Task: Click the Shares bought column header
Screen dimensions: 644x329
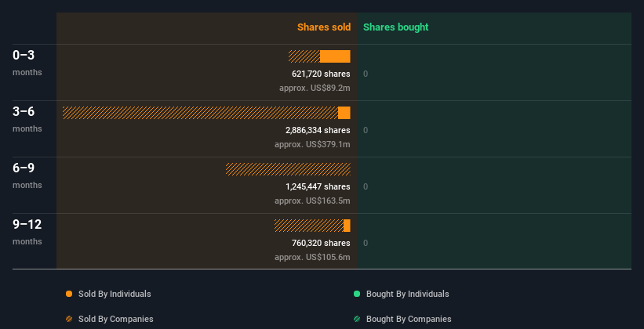Action: [x=395, y=27]
